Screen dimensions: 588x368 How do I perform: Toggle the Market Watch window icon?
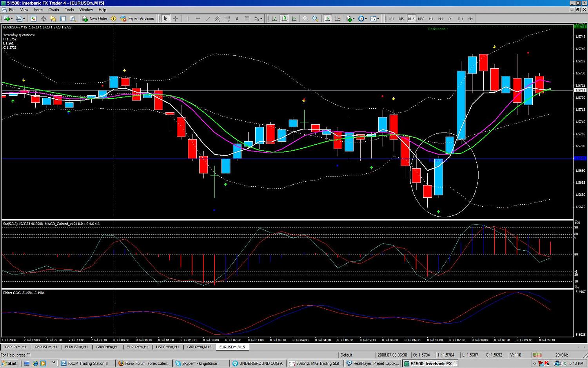click(x=33, y=18)
